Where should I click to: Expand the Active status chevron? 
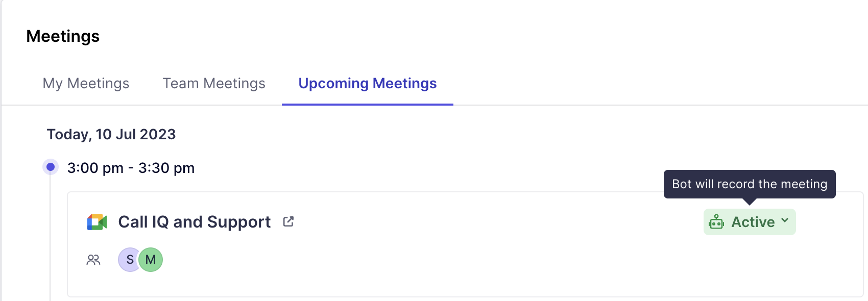[x=785, y=221]
